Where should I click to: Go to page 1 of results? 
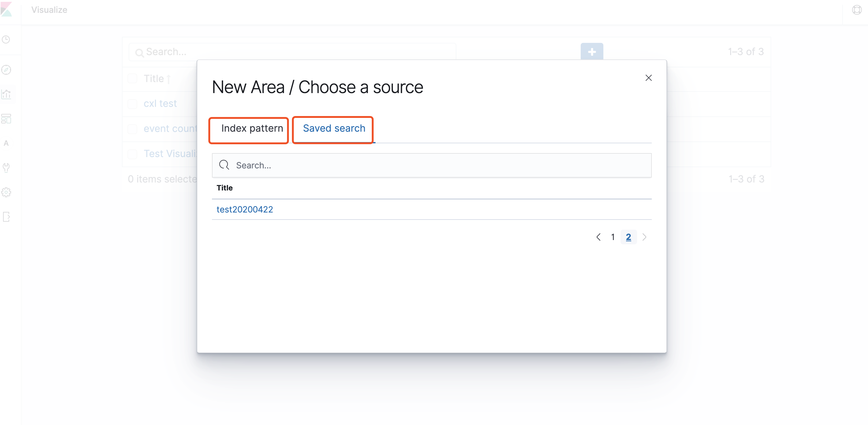[613, 237]
